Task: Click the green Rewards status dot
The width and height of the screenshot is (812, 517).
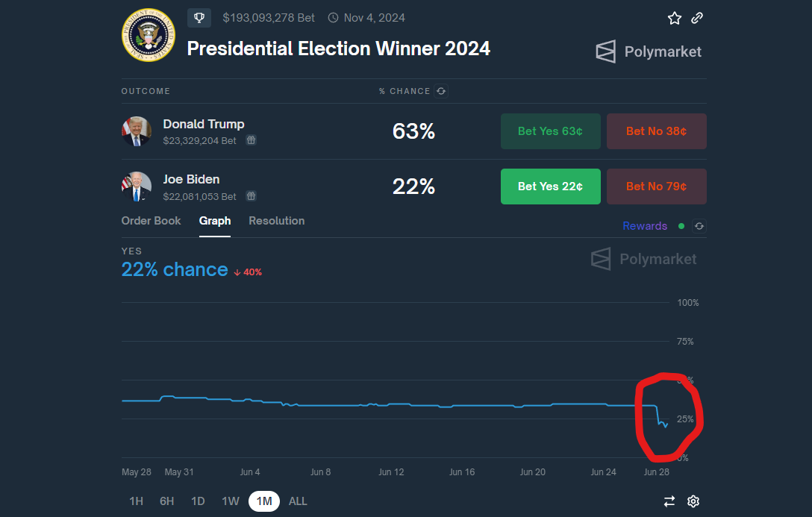Action: pyautogui.click(x=681, y=226)
